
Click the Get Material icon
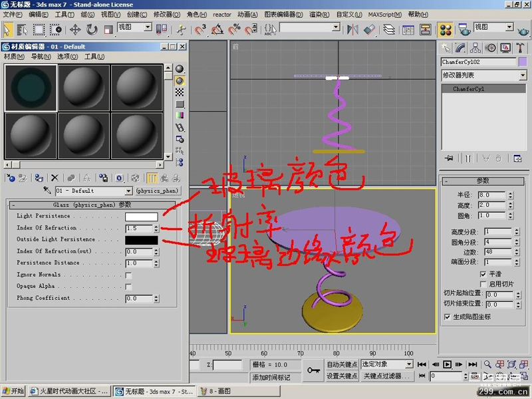(11, 178)
